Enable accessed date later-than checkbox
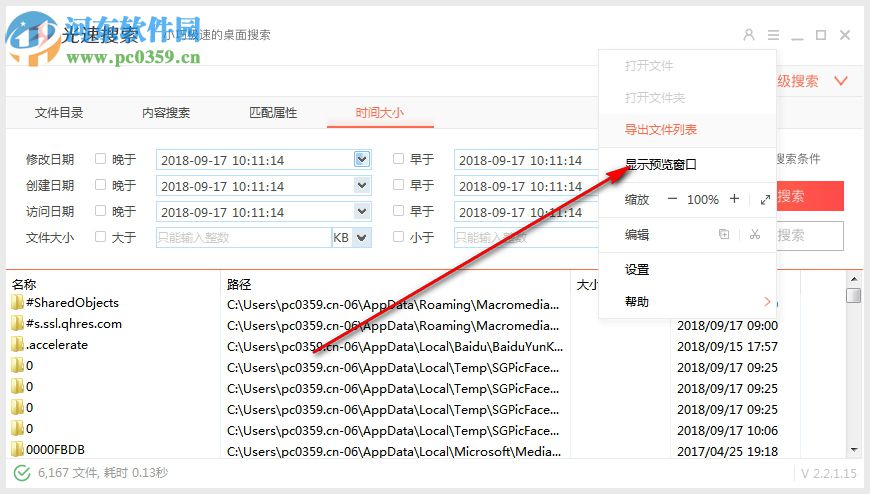Screen dimensions: 870x494 point(100,210)
